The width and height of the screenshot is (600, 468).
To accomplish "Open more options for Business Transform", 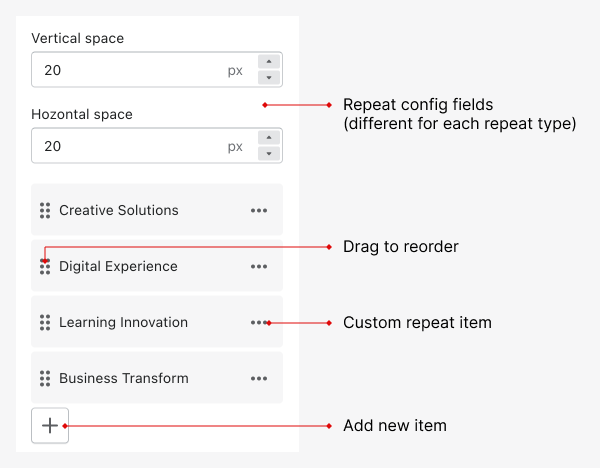I will [259, 378].
